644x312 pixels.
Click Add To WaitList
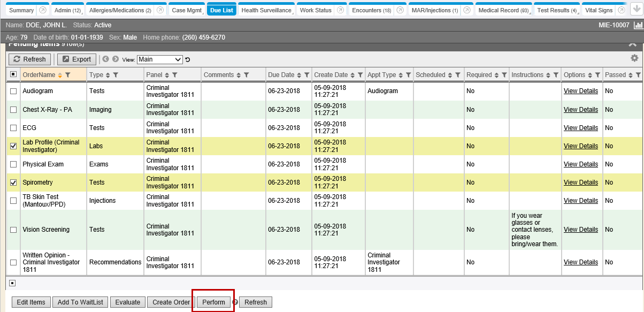point(80,302)
